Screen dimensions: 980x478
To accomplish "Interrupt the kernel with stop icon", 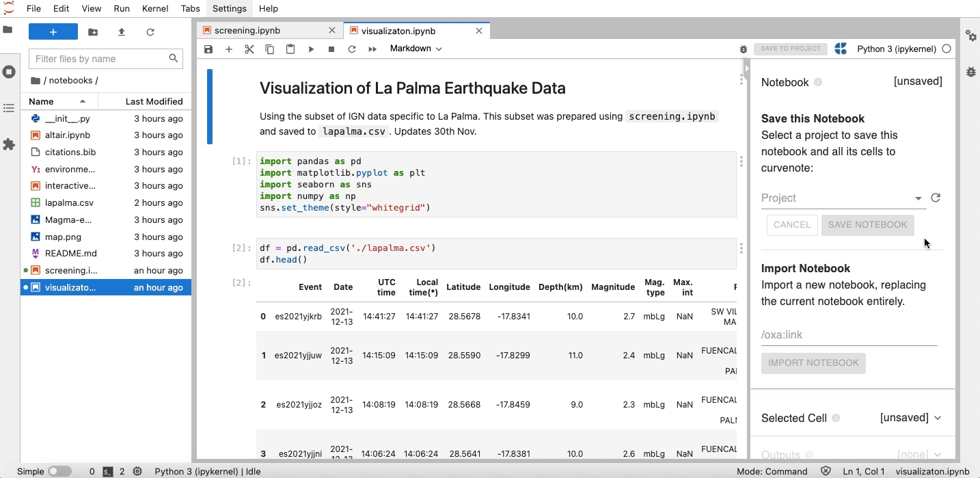I will pyautogui.click(x=331, y=49).
